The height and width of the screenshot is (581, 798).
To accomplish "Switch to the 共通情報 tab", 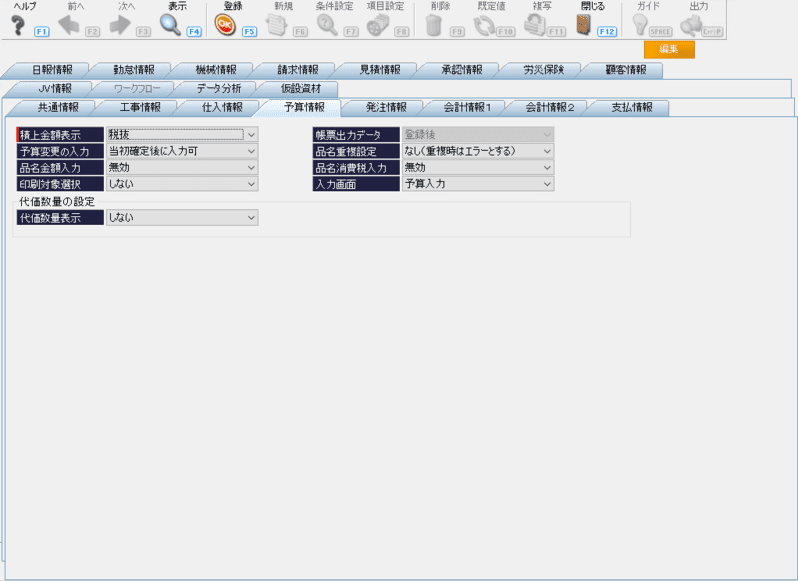I will pos(58,107).
